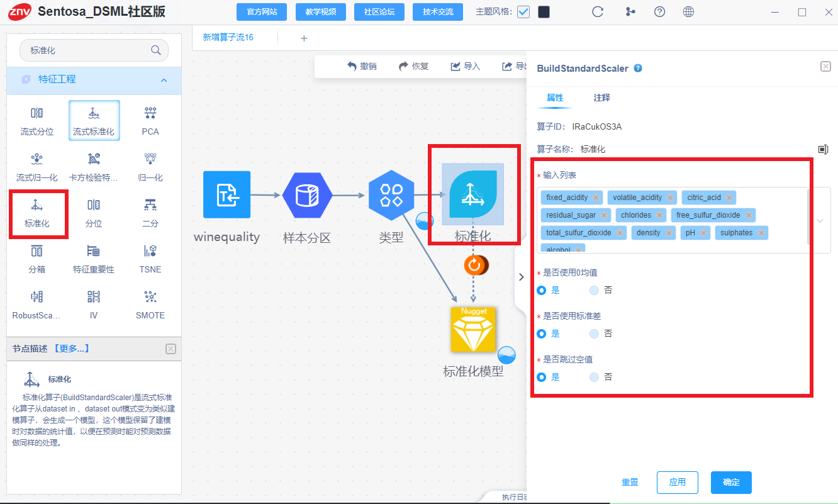The width and height of the screenshot is (838, 504).
Task: Select the 分位 operator icon
Action: point(94,204)
